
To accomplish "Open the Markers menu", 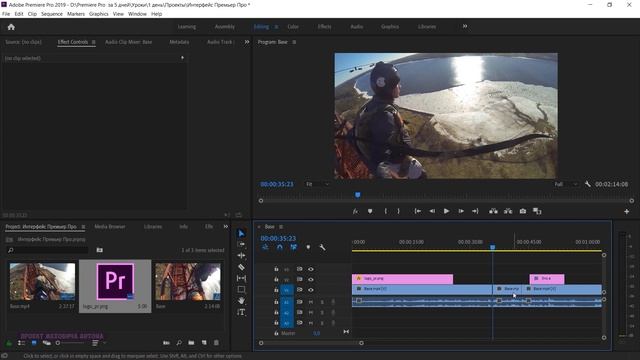I will point(76,14).
